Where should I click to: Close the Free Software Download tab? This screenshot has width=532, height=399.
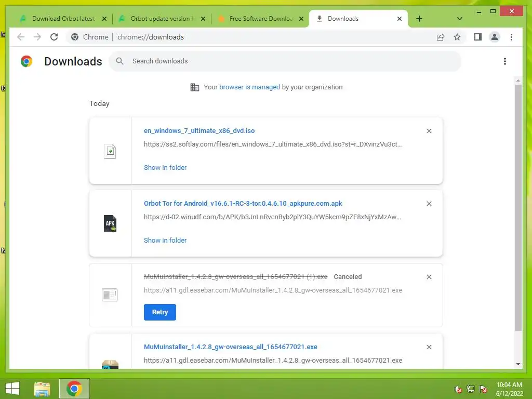301,19
